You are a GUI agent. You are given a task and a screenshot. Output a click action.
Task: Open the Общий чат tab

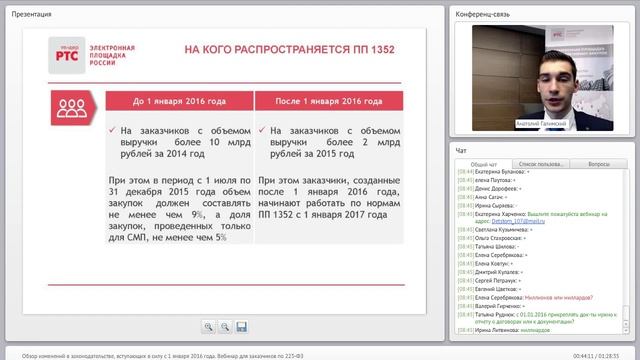pos(484,164)
